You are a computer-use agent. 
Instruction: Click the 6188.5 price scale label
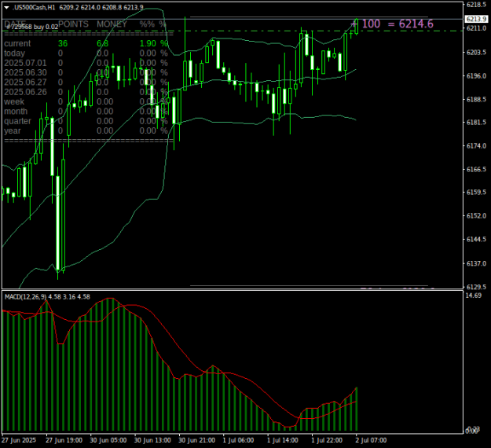coord(475,99)
